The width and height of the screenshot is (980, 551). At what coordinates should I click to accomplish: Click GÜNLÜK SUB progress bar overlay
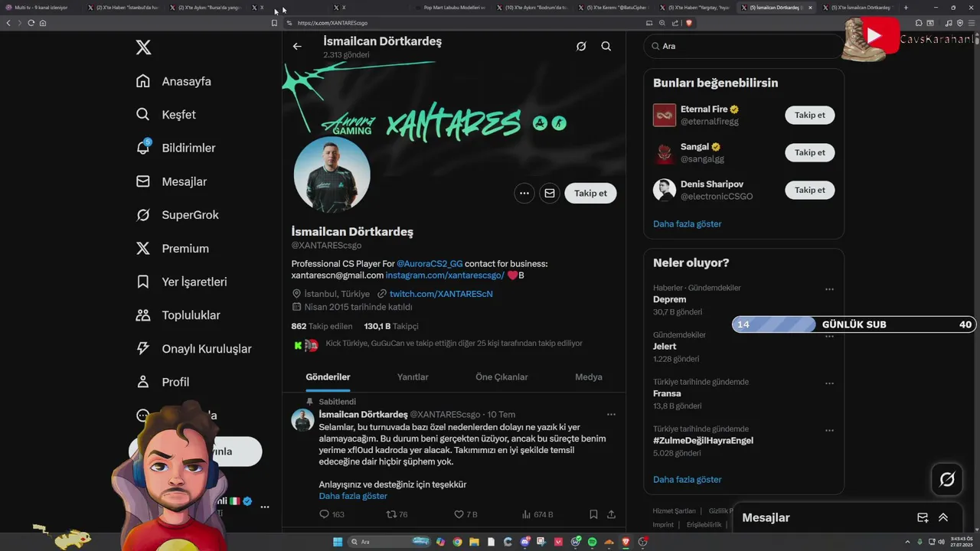click(x=854, y=324)
